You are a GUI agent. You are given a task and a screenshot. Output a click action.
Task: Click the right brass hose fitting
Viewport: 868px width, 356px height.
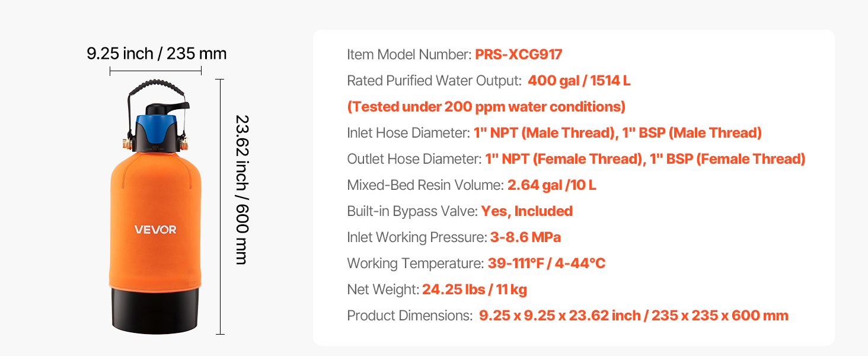pos(186,142)
